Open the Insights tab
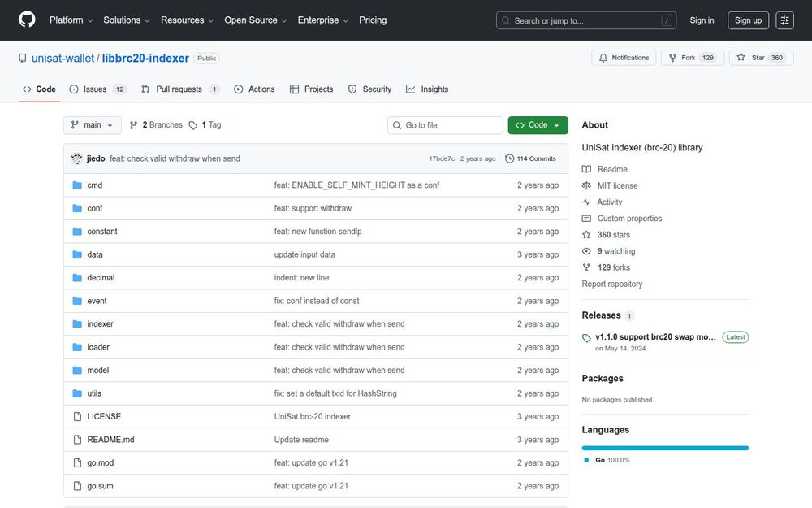Screen dimensions: 812x508 point(427,89)
